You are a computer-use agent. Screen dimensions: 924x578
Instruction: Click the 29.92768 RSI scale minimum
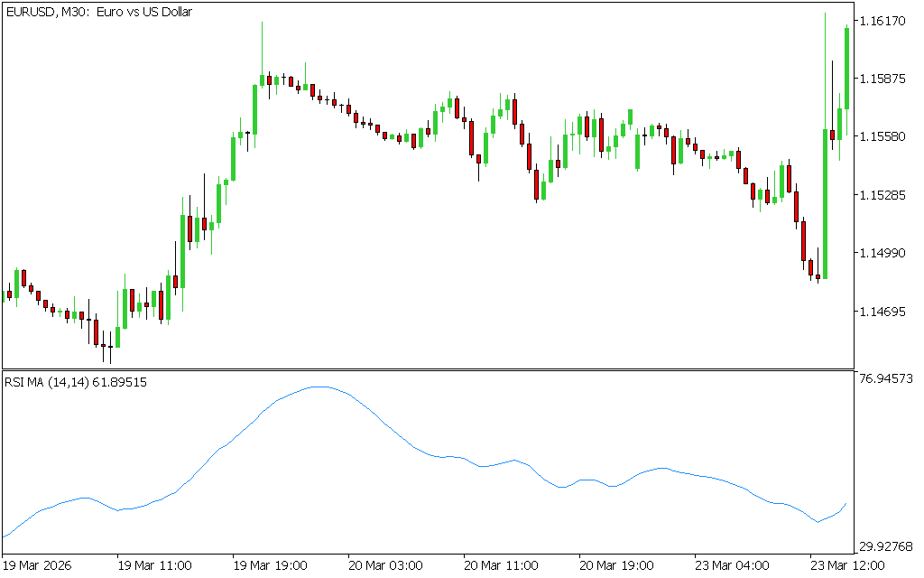tap(887, 546)
